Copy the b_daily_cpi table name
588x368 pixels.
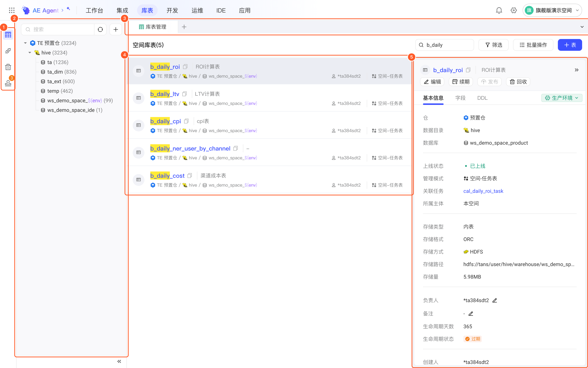point(186,121)
